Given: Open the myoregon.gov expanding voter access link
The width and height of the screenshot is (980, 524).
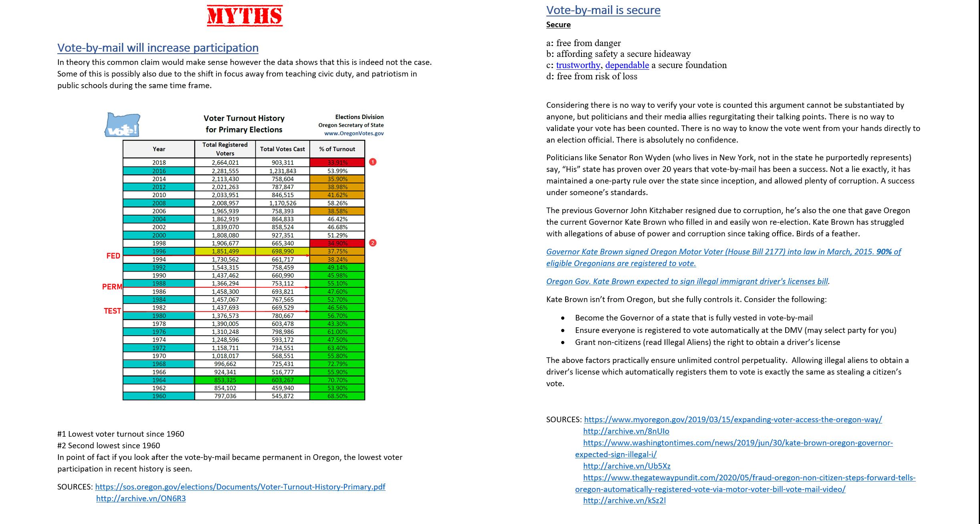Looking at the screenshot, I should [733, 419].
